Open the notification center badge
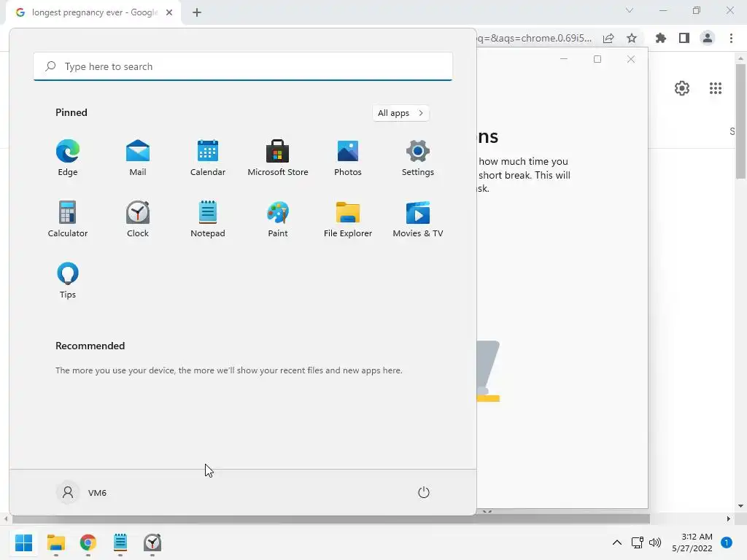The height and width of the screenshot is (560, 747). point(727,542)
